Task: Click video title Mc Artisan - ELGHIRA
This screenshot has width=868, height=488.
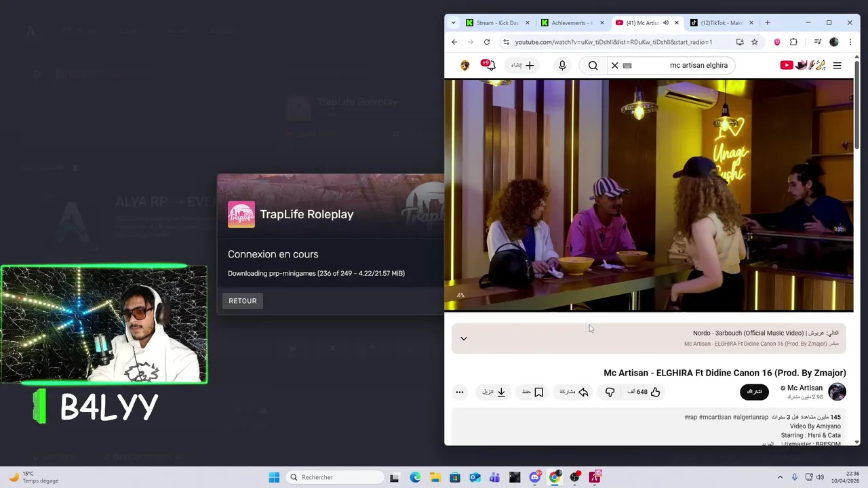Action: point(725,373)
